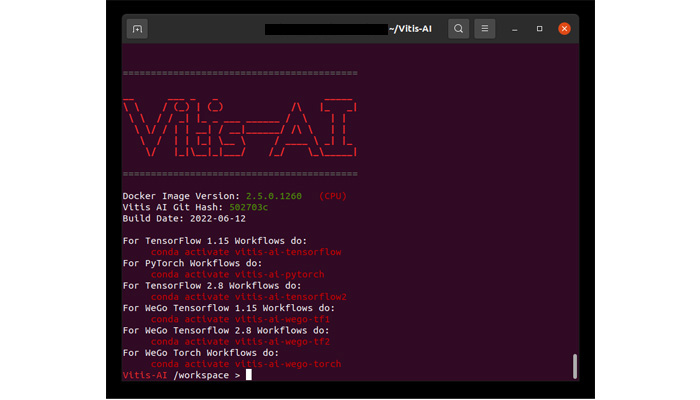Open a new terminal tab

(x=137, y=29)
